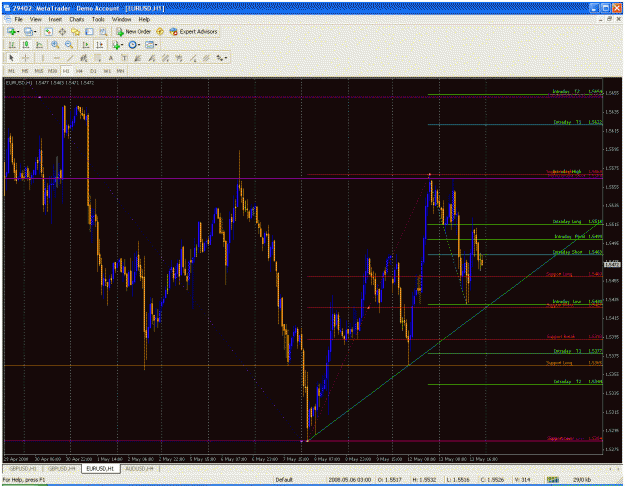Click the Default profile status bar field

tap(284, 480)
